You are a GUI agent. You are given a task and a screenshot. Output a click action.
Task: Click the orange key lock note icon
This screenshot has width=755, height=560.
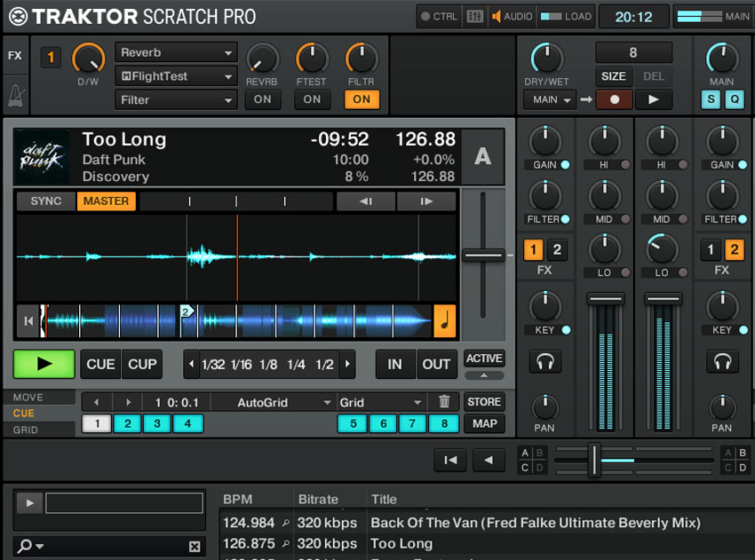(445, 320)
